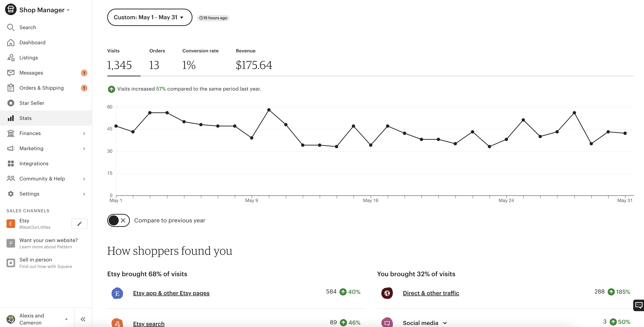Click Find out how with Square
644x327 pixels.
(x=46, y=266)
